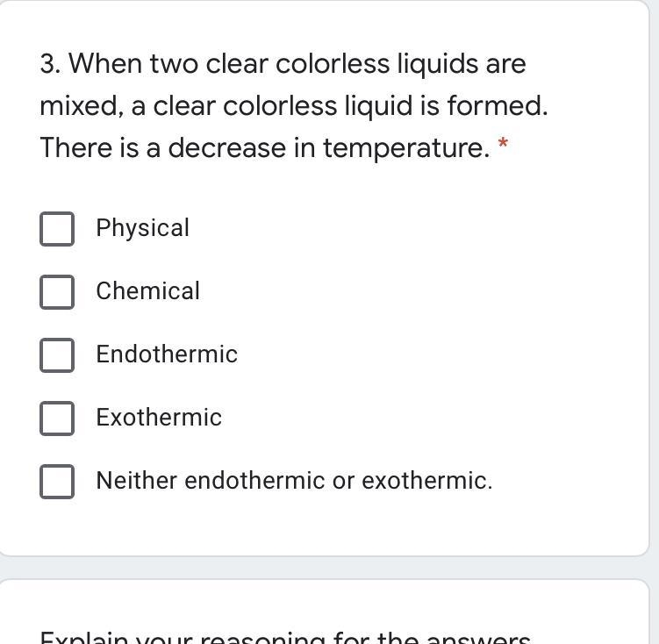659x644 pixels.
Task: Tick the Chemical checkbox
Action: (x=57, y=292)
